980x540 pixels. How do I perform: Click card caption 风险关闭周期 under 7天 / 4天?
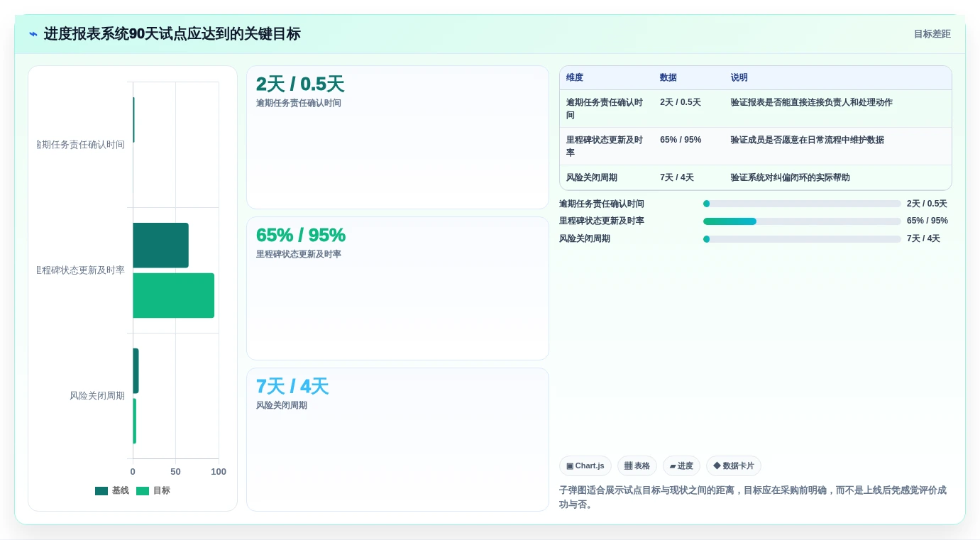[282, 406]
